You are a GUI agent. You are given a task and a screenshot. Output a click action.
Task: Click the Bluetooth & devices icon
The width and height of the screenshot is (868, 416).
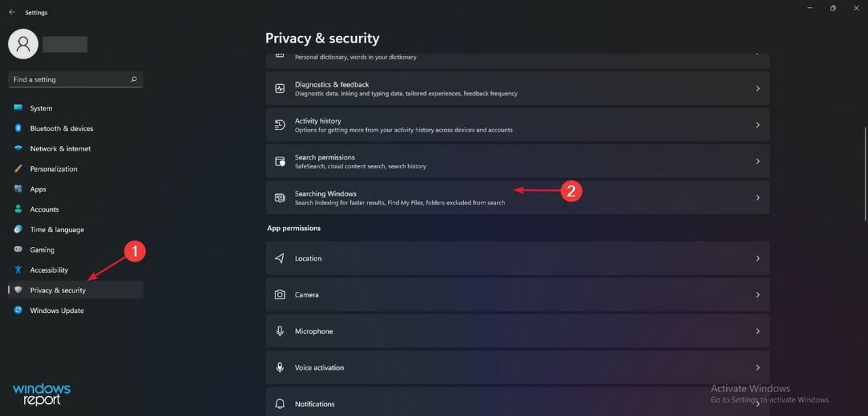pos(18,128)
